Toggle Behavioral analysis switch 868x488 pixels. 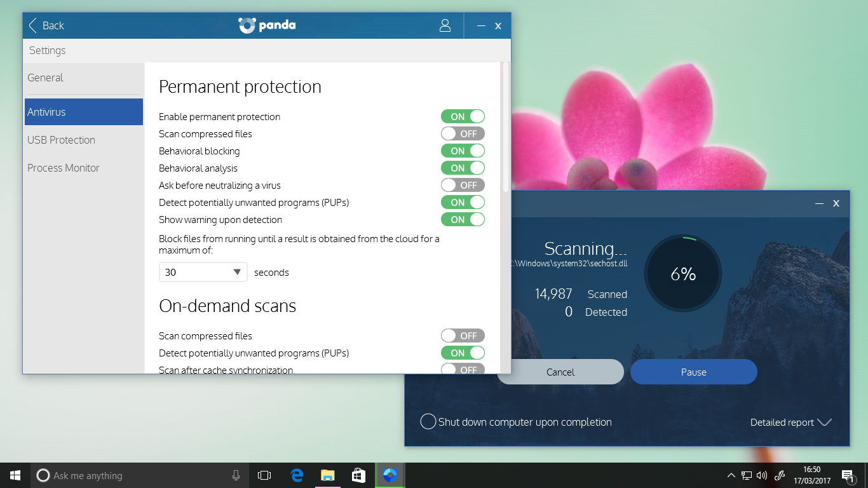point(463,168)
